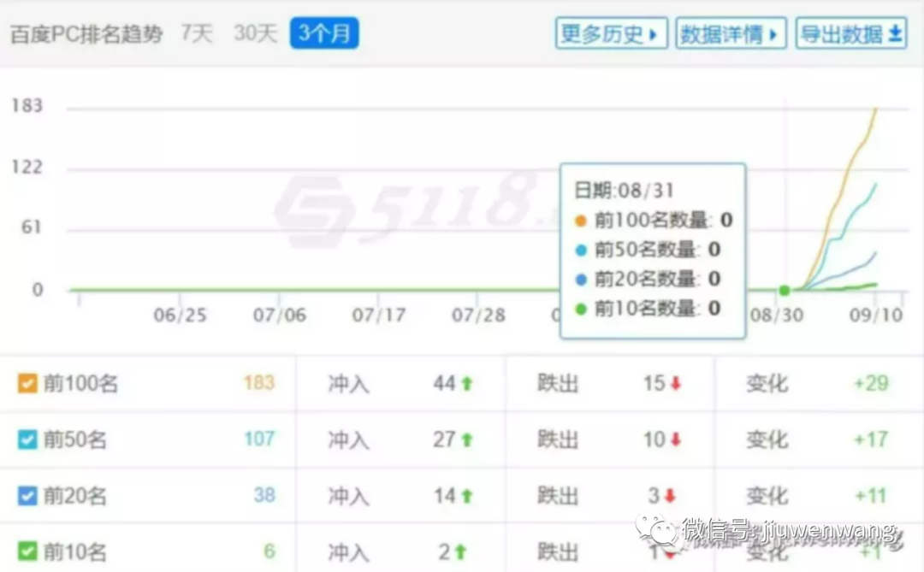This screenshot has width=924, height=572.
Task: Toggle the 前100名 checkbox
Action: pos(27,383)
